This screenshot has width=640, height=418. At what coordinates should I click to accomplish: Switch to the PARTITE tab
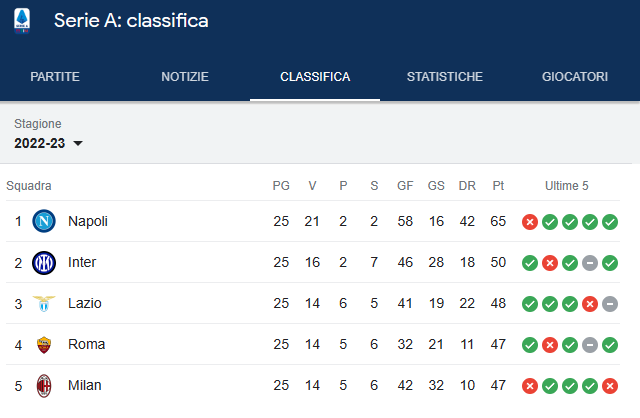[x=55, y=77]
